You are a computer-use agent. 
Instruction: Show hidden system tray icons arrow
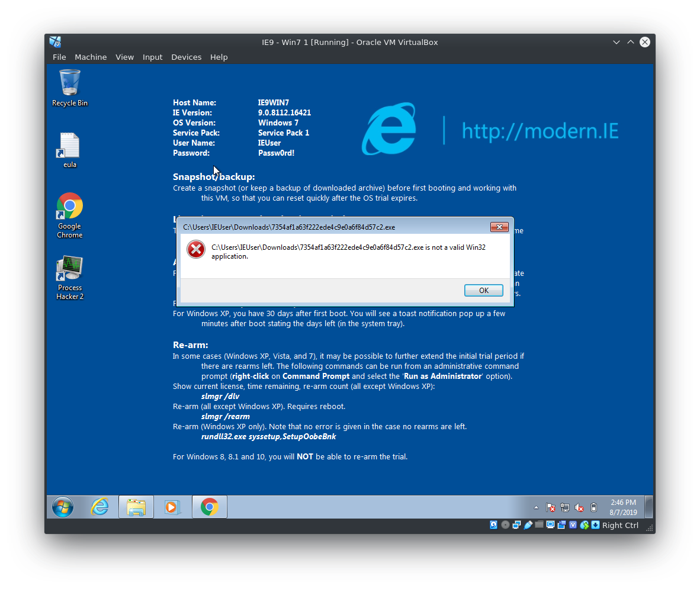pyautogui.click(x=536, y=508)
